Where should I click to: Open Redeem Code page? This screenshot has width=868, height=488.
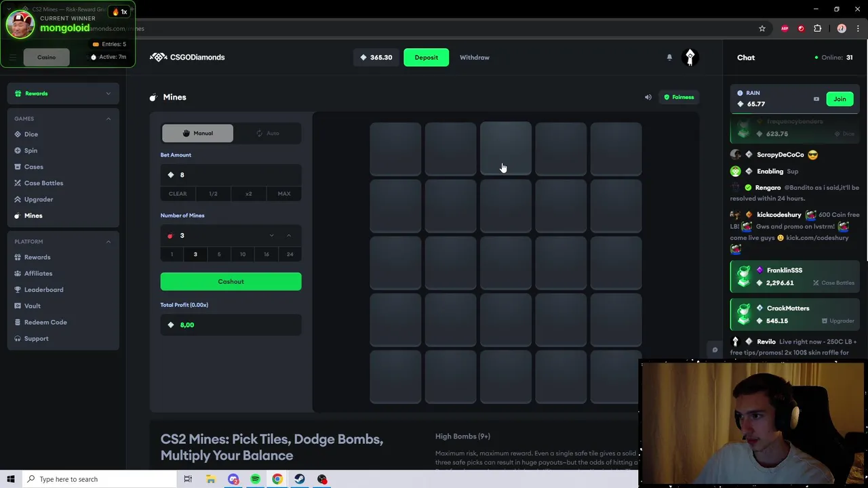click(x=45, y=322)
